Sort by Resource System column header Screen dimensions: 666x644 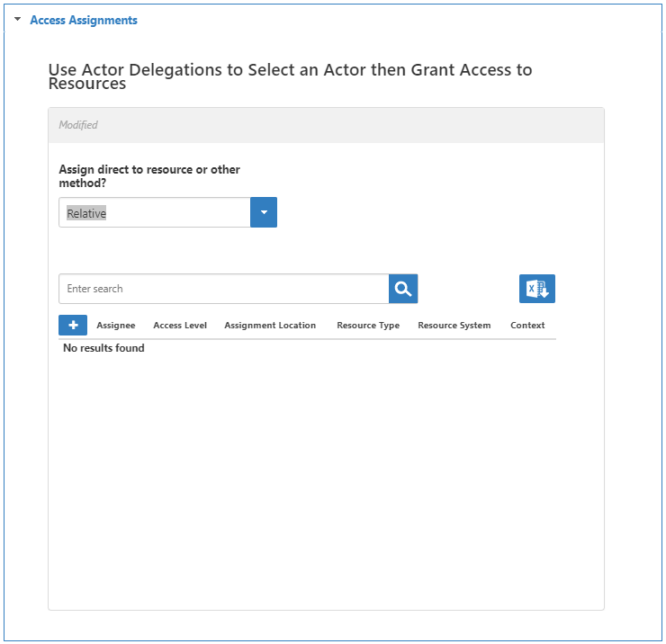454,326
